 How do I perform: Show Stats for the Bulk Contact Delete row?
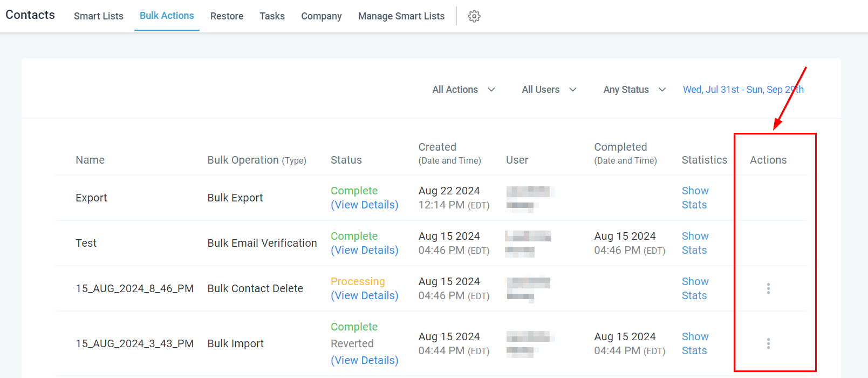click(695, 288)
